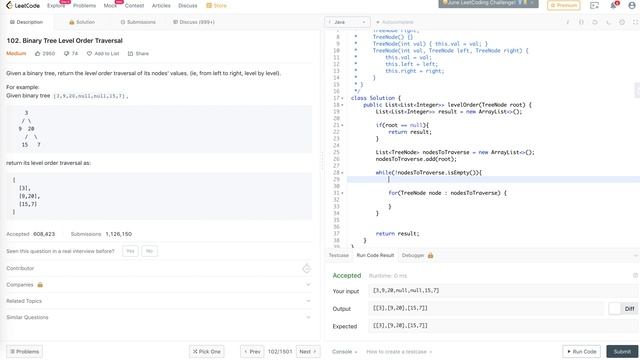Screen dimensions: 640x360
Task: Switch to the Solution tab
Action: [82, 22]
